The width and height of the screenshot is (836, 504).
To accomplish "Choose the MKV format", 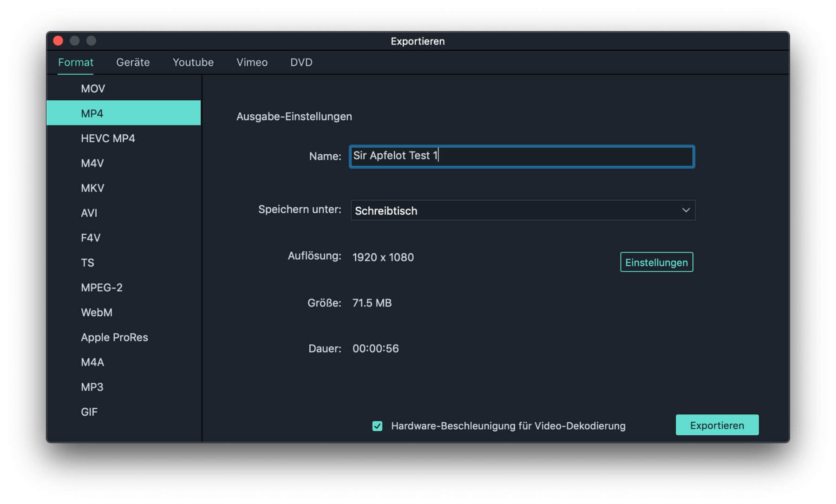I will pyautogui.click(x=124, y=188).
